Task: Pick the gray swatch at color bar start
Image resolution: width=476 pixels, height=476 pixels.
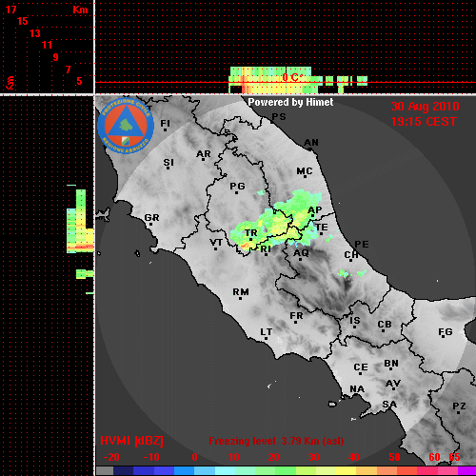Action: pyautogui.click(x=105, y=471)
